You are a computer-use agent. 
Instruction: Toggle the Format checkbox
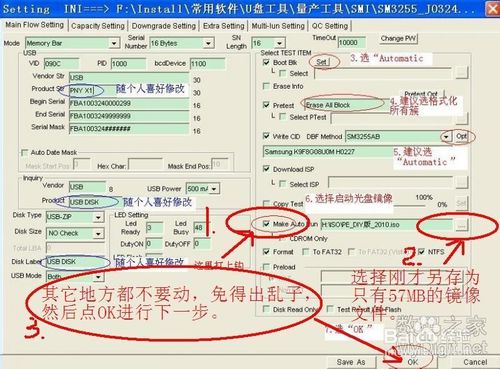tap(266, 252)
